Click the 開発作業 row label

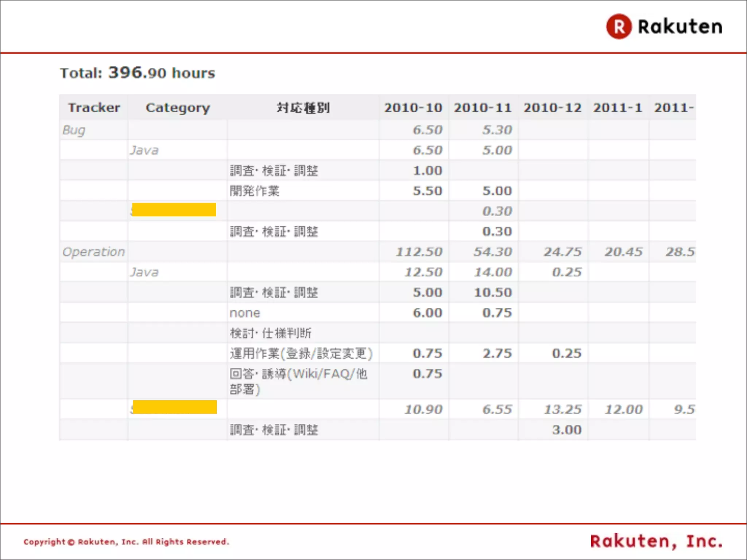pyautogui.click(x=254, y=191)
